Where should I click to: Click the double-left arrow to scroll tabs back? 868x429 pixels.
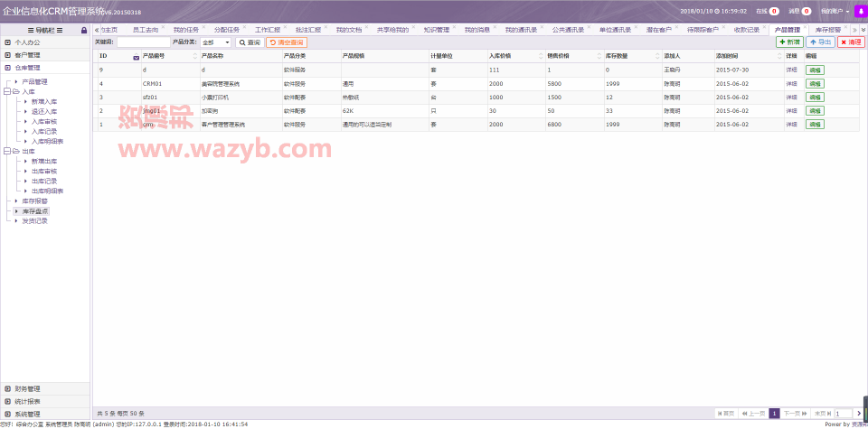point(97,30)
